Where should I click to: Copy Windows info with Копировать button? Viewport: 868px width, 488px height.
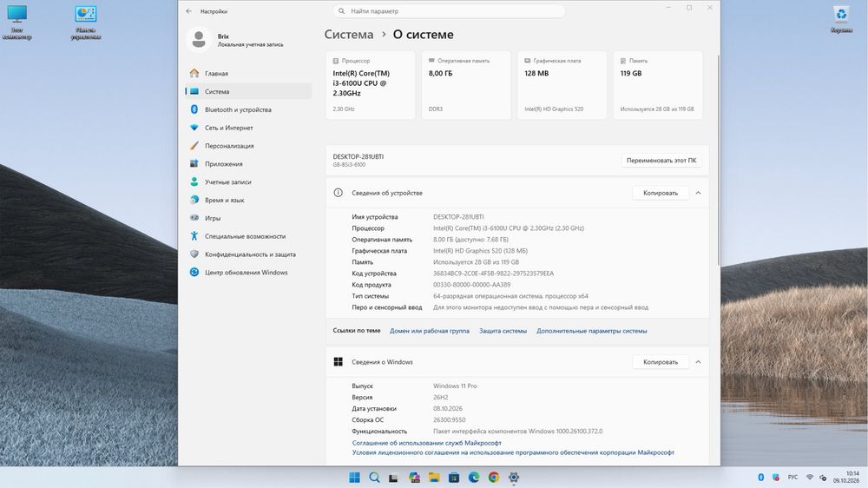click(x=661, y=362)
